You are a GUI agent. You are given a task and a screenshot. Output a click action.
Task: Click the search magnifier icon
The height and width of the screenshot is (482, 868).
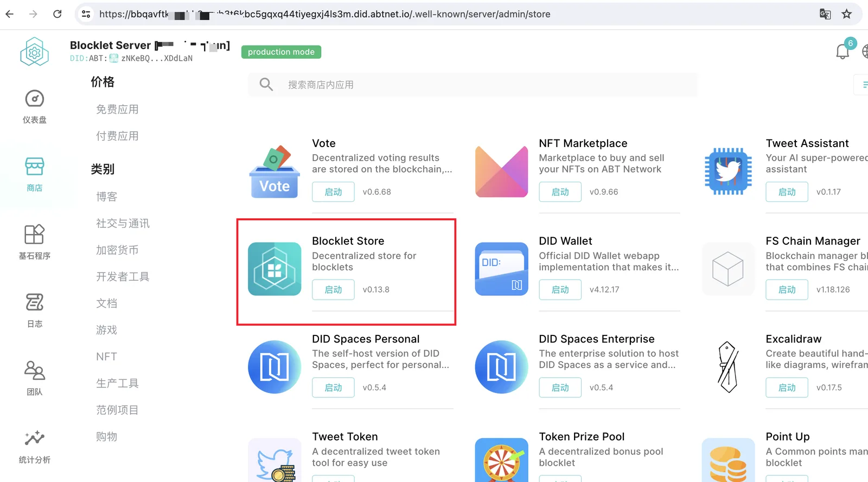point(266,84)
